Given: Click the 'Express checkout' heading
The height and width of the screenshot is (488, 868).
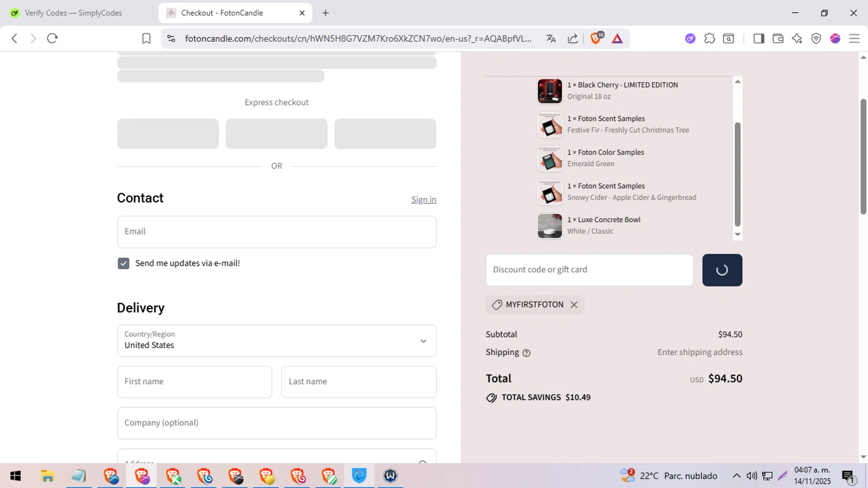Looking at the screenshot, I should (x=277, y=102).
